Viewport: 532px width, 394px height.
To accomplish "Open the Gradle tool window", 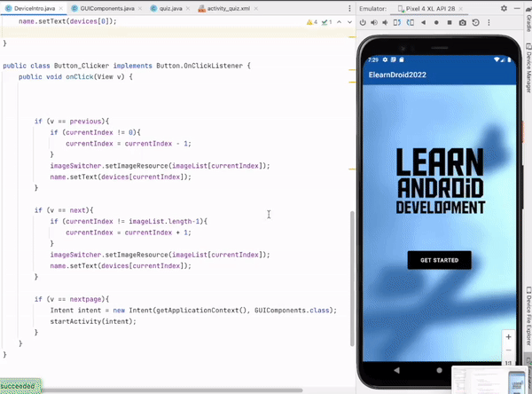I will point(528,19).
